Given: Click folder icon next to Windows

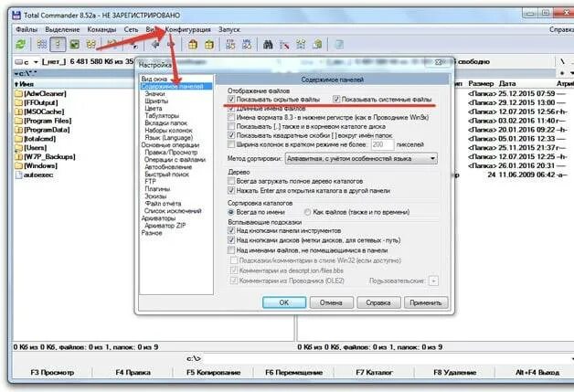Looking at the screenshot, I should click(18, 165).
